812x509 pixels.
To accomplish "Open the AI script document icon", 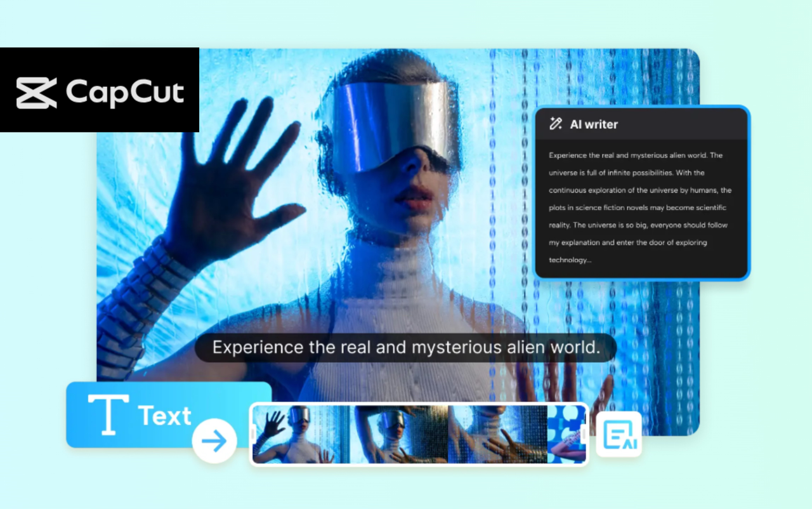I will coord(618,434).
